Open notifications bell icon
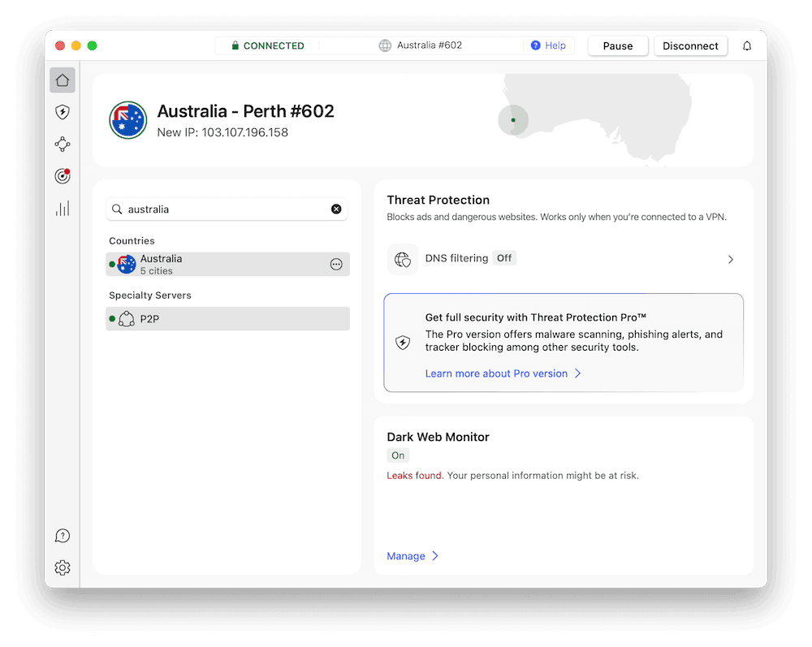The width and height of the screenshot is (812, 647). (747, 45)
